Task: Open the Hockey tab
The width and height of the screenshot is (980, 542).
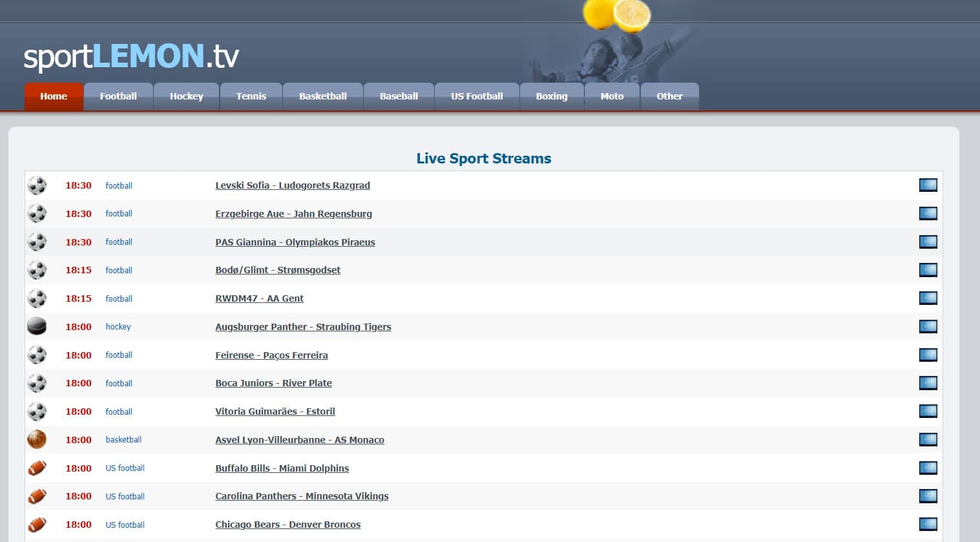Action: [186, 96]
